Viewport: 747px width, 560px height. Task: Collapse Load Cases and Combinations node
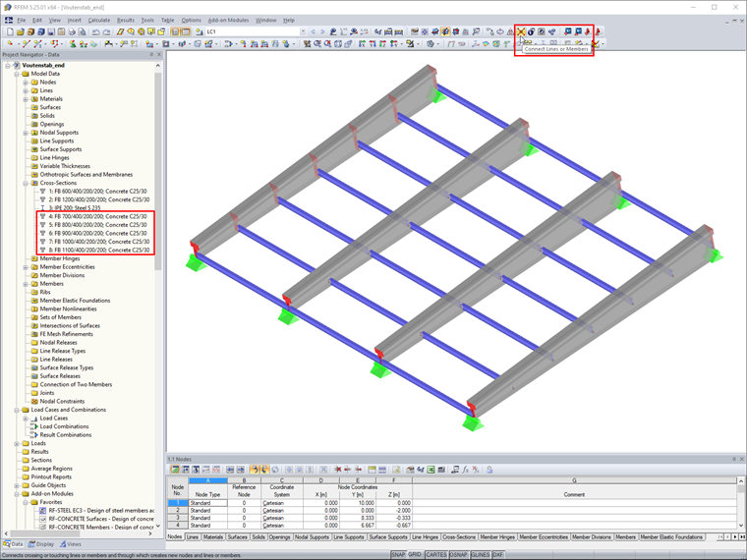17,410
